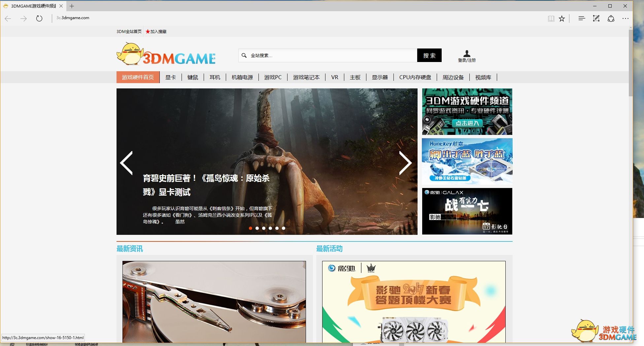644x346 pixels.
Task: Click the 最新资讯 section heading
Action: click(130, 249)
